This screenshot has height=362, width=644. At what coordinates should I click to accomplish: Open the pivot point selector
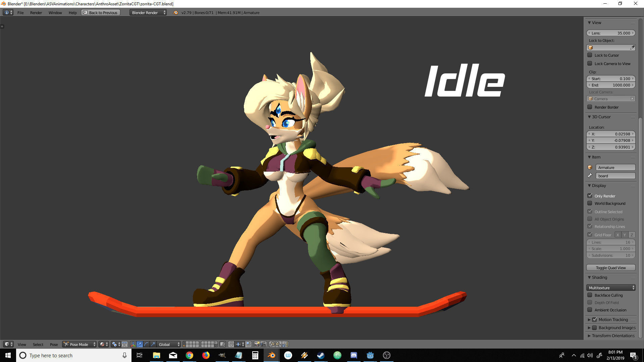[116, 344]
